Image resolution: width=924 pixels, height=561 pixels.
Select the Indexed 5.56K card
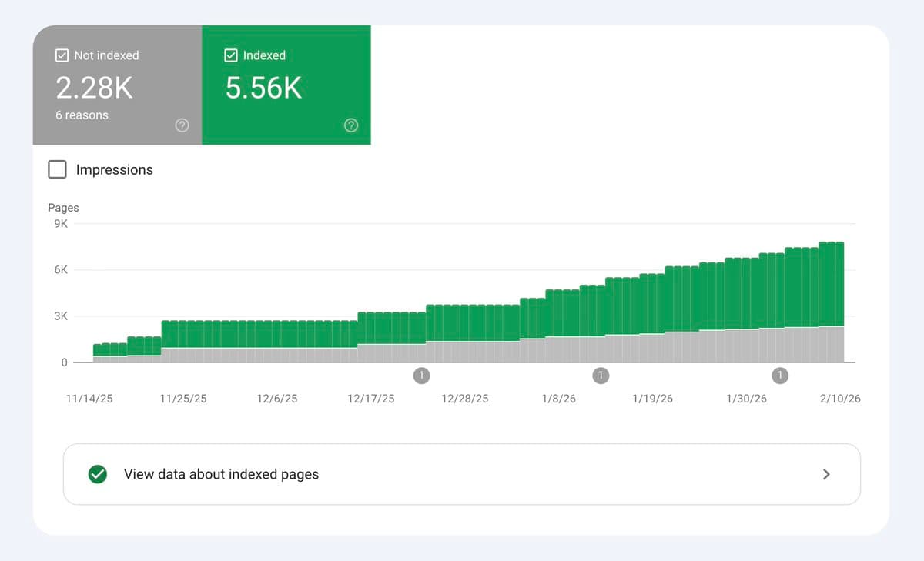coord(286,85)
